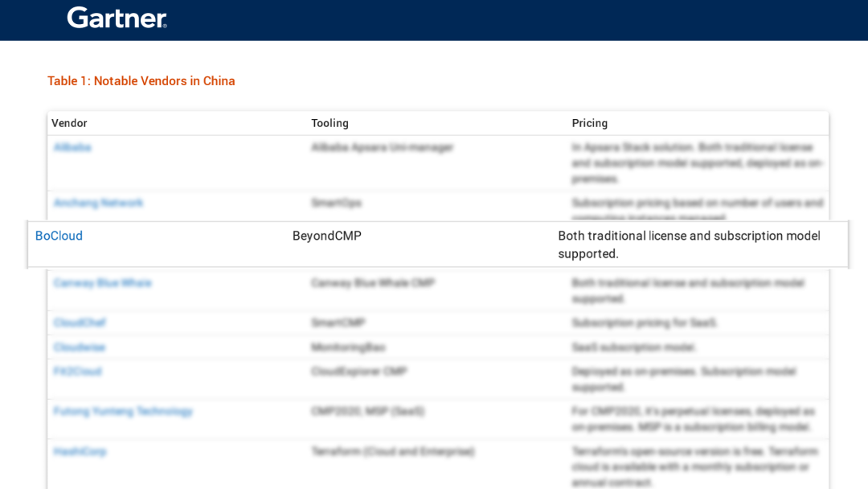Click the Table 1 Notable Vendors title

click(141, 81)
